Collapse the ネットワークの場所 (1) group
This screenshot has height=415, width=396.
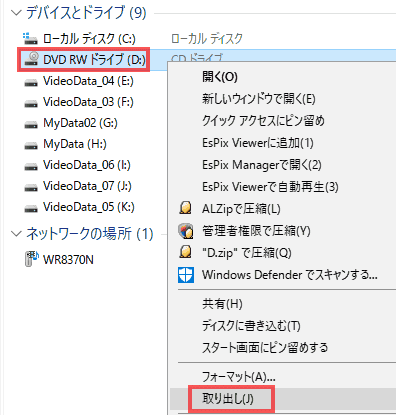16,234
